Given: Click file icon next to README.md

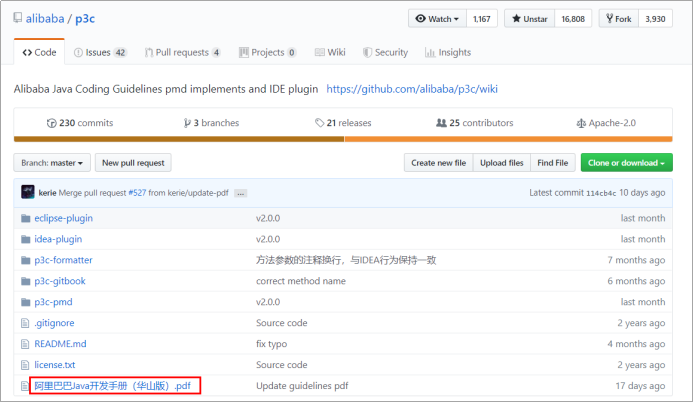Looking at the screenshot, I should click(x=25, y=344).
